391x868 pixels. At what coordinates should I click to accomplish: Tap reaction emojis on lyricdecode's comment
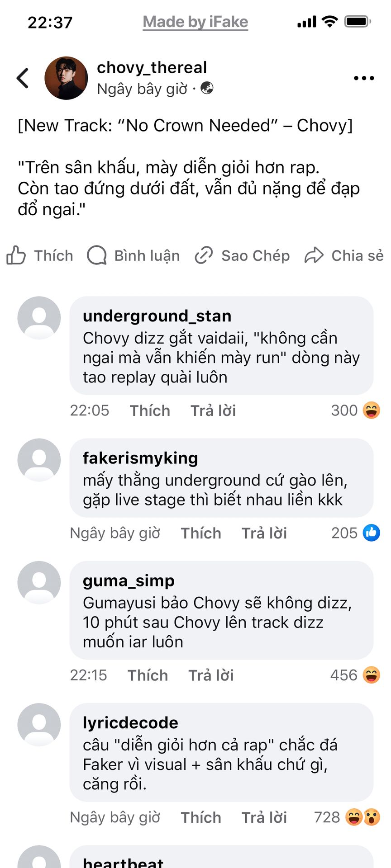363,817
